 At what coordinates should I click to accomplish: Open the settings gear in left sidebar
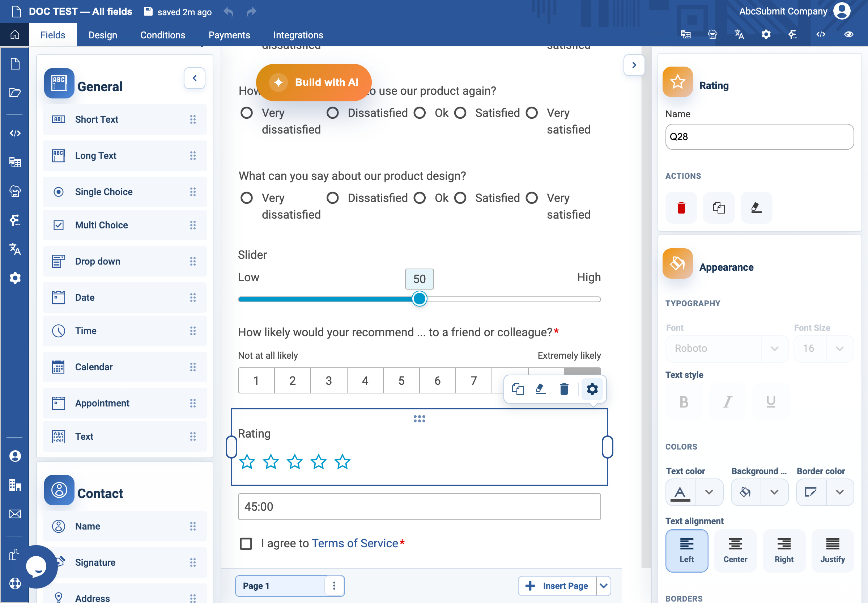(15, 278)
